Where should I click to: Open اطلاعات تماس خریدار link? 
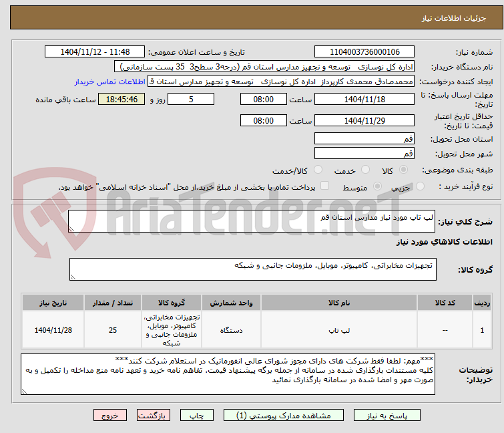click(x=110, y=82)
